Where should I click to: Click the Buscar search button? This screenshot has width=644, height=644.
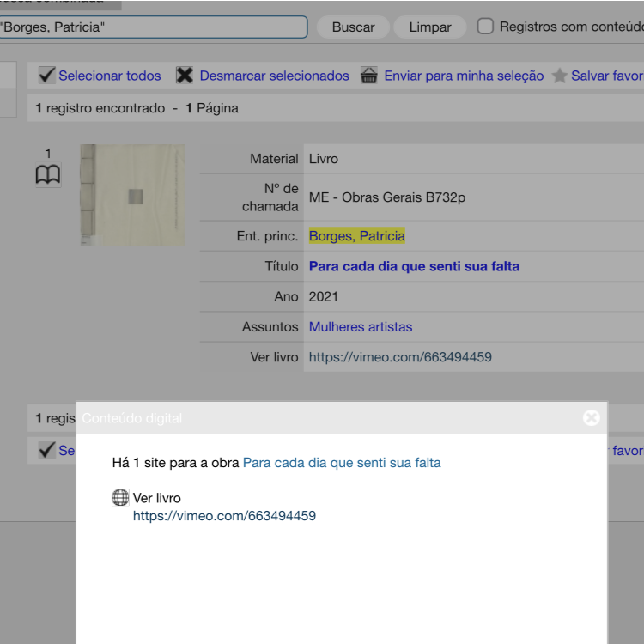click(x=353, y=27)
